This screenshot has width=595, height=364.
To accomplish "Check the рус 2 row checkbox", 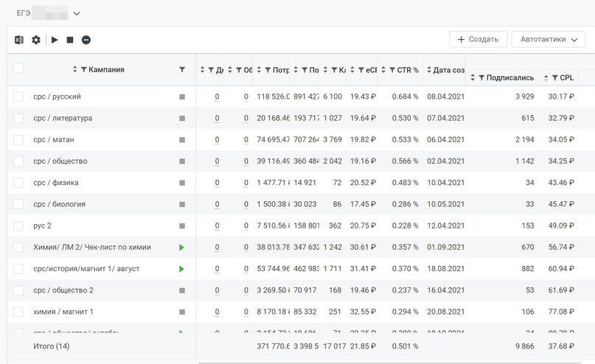I will pos(18,226).
